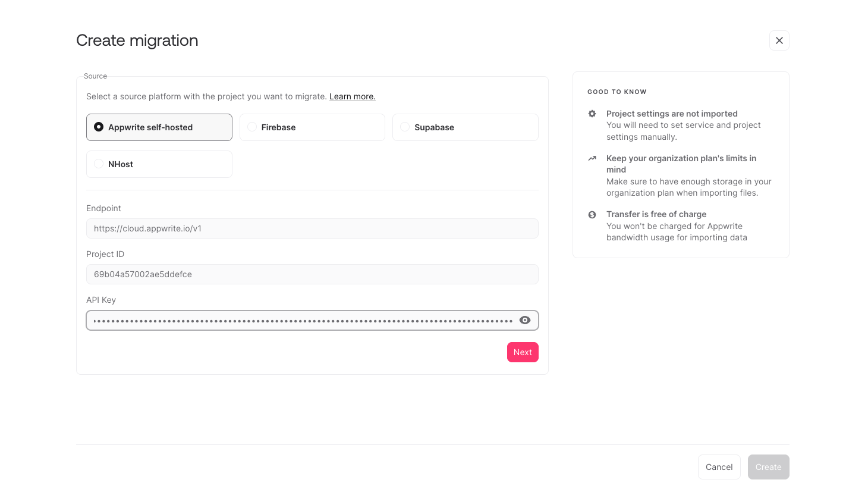Click the dollar icon beside Transfer is free
The width and height of the screenshot is (868, 489).
(592, 215)
